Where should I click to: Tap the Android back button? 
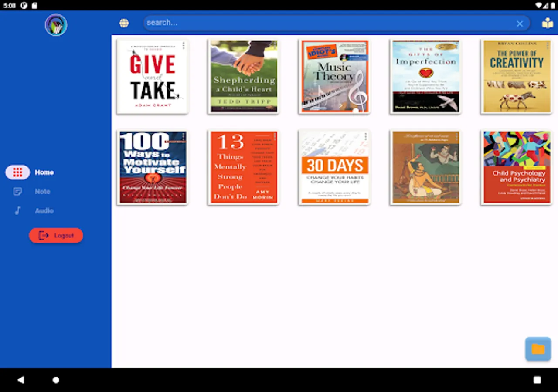[x=20, y=380]
